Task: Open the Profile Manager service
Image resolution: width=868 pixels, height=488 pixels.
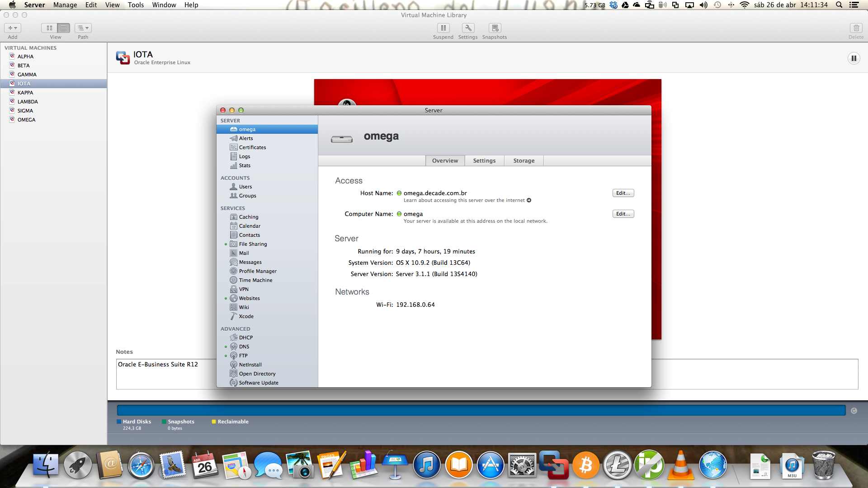Action: 267,271
